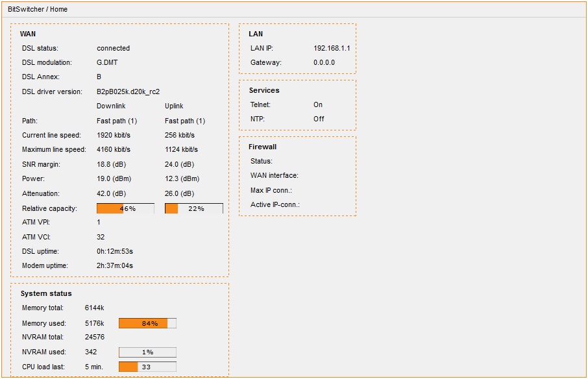The width and height of the screenshot is (588, 379).
Task: Select downlink current line speed 1920 kbit/s
Action: 114,136
